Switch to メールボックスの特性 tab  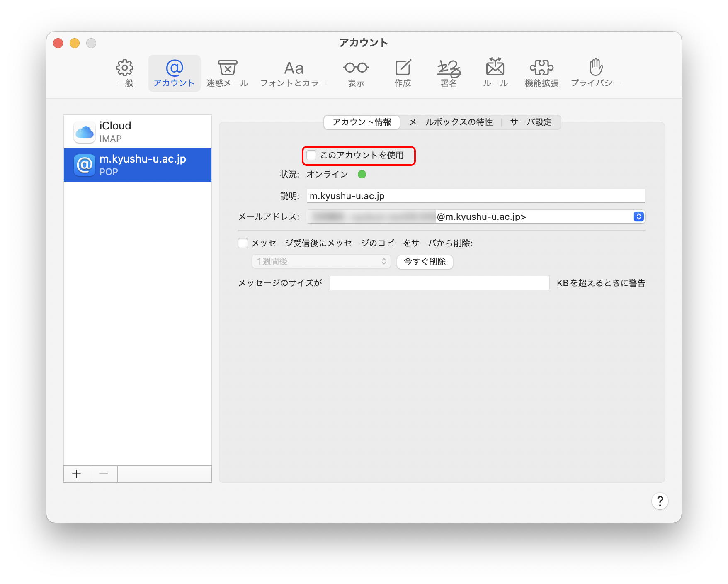(x=451, y=122)
